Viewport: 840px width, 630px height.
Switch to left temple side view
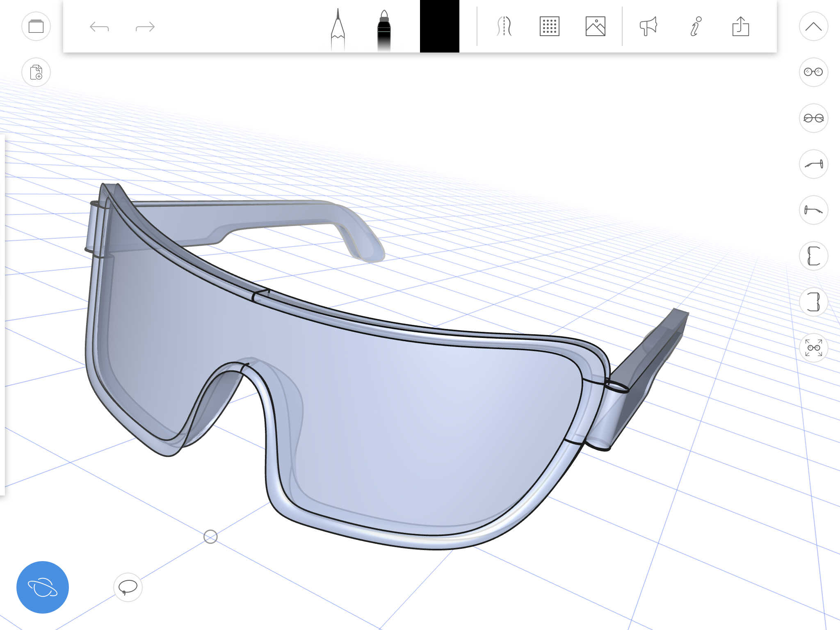[813, 164]
